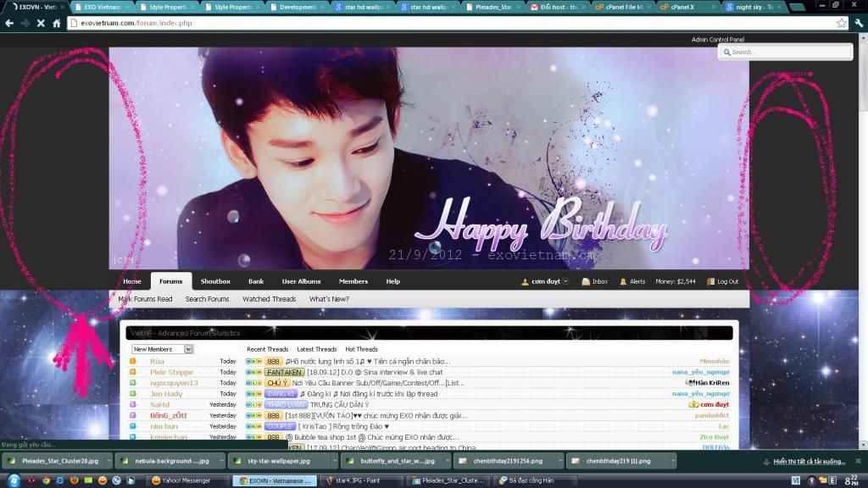Open options arrow for chenbthday219 [1].png download
Screen dimensions: 868x488
coord(673,461)
